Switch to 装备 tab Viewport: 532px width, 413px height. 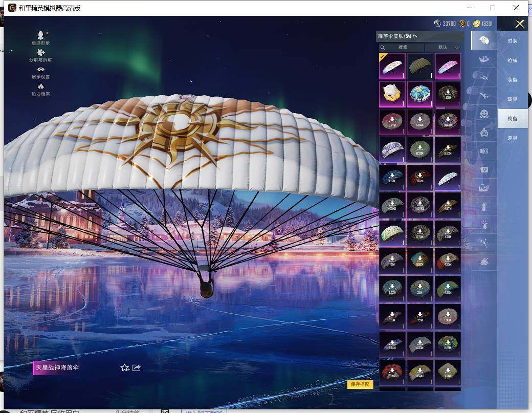[x=513, y=79]
